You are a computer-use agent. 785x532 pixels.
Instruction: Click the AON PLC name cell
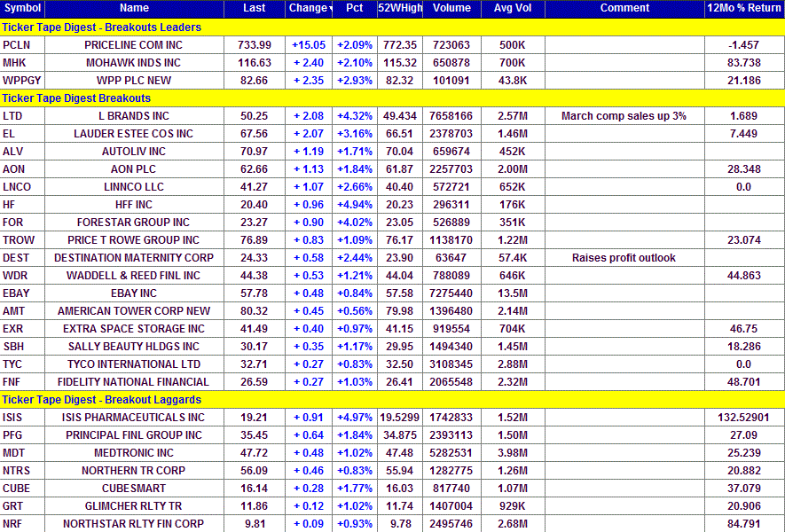134,169
